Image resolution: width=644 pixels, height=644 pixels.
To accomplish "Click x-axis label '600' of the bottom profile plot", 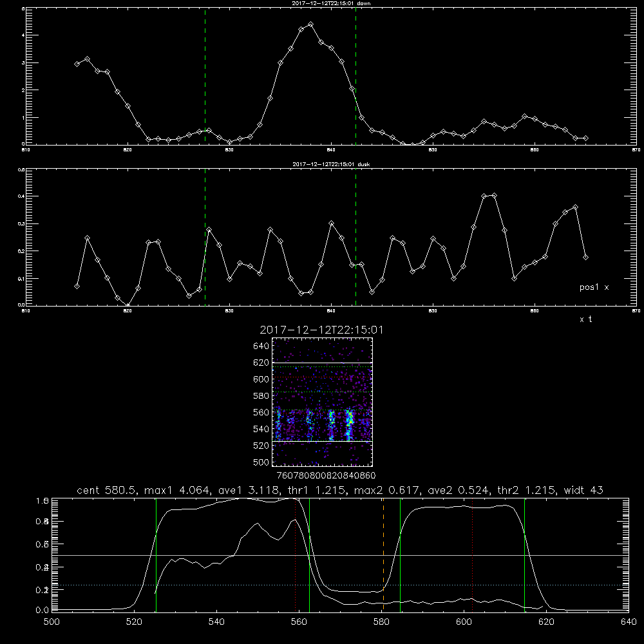I will [x=464, y=622].
